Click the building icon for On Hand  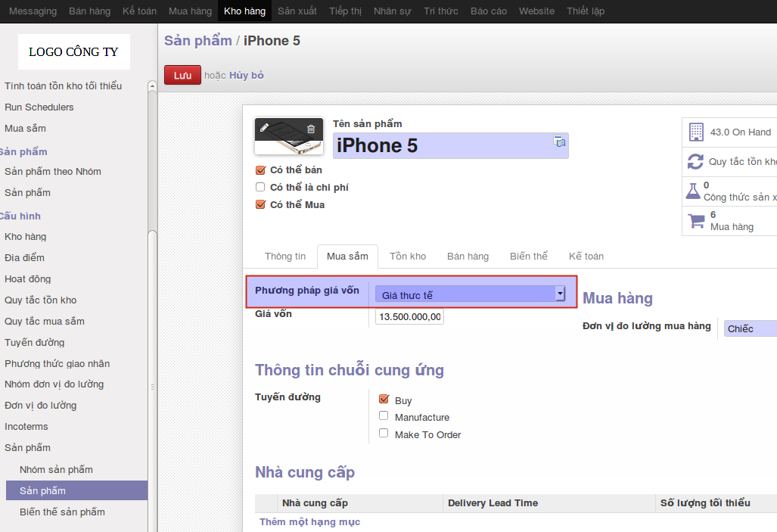pos(696,132)
